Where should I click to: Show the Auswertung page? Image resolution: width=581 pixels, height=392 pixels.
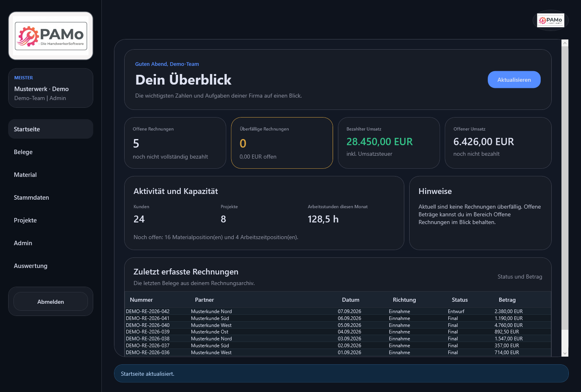tap(51, 266)
